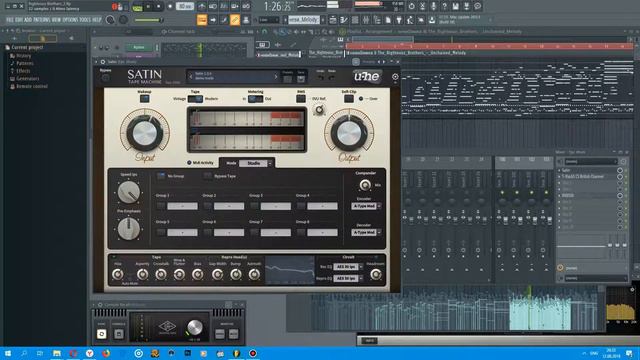Image resolution: width=640 pixels, height=360 pixels.
Task: Click the taskbar search magnifier icon
Action: tap(24, 353)
